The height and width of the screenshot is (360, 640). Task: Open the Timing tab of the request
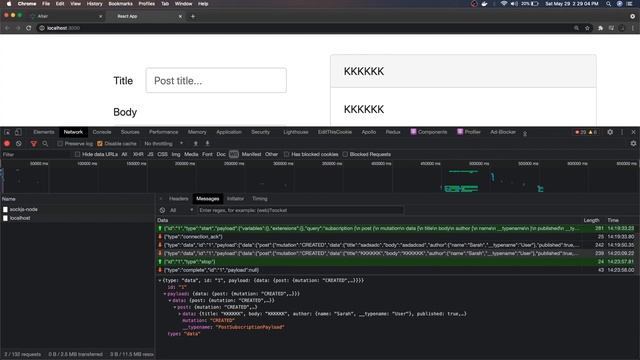[260, 199]
